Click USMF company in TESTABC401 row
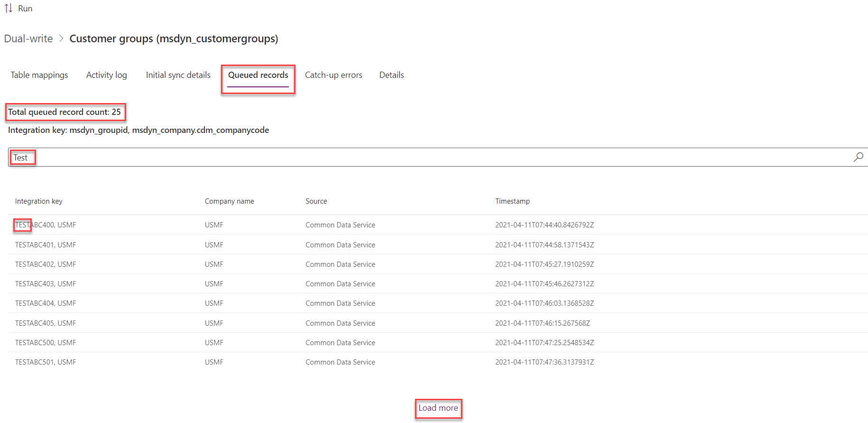868x423 pixels. click(214, 245)
